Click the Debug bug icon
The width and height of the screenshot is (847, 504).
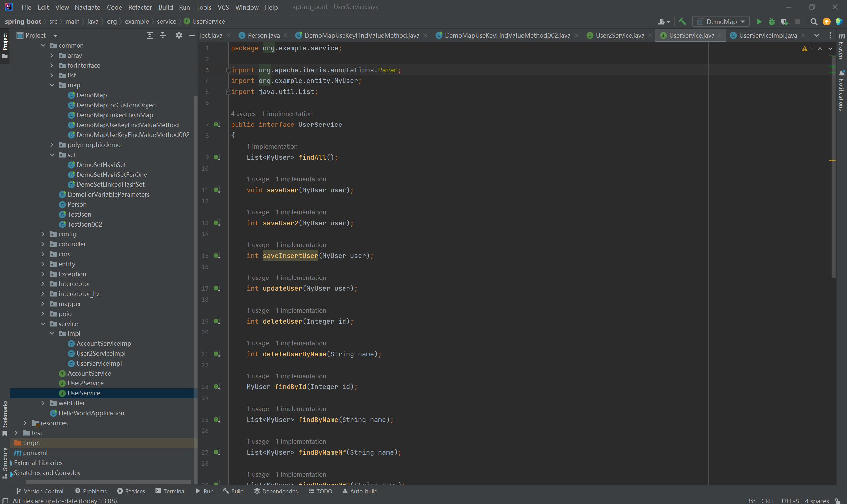(771, 22)
